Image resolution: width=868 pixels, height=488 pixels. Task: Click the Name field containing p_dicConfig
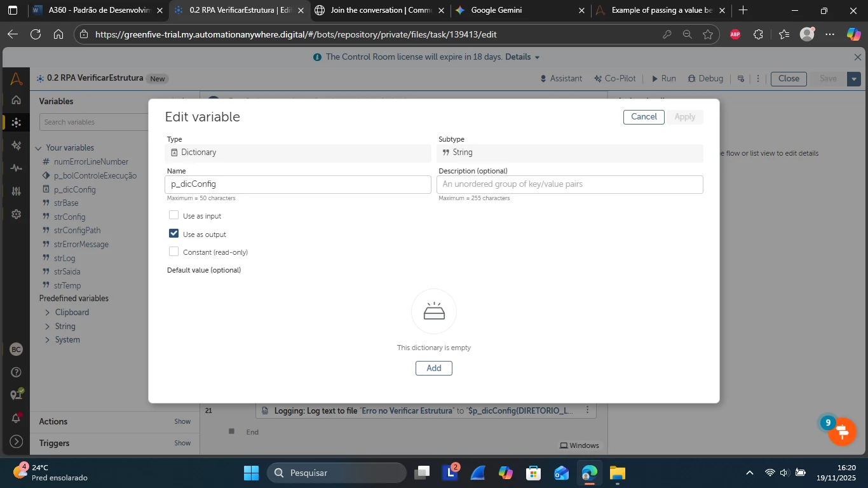298,184
